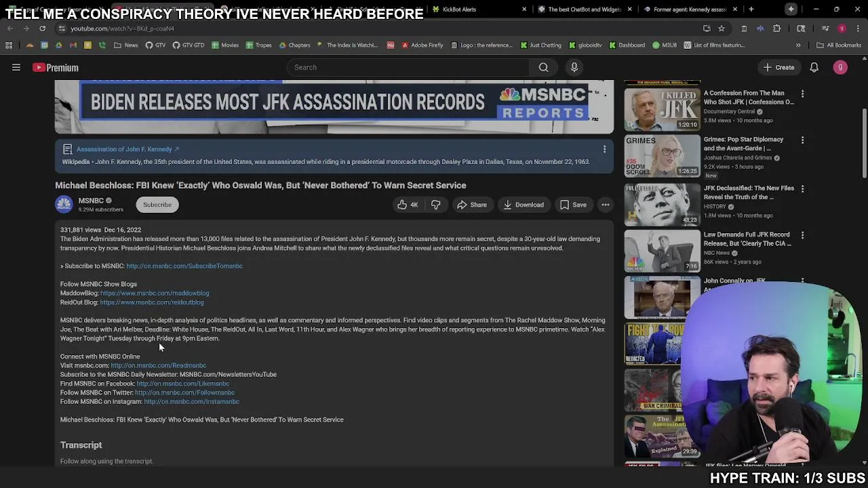Visit the ReidOut Blog link
The height and width of the screenshot is (488, 868).
[x=152, y=302]
